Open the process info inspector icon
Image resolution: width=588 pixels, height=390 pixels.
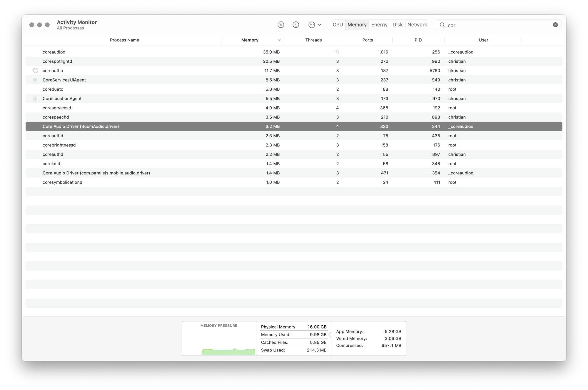(x=296, y=25)
